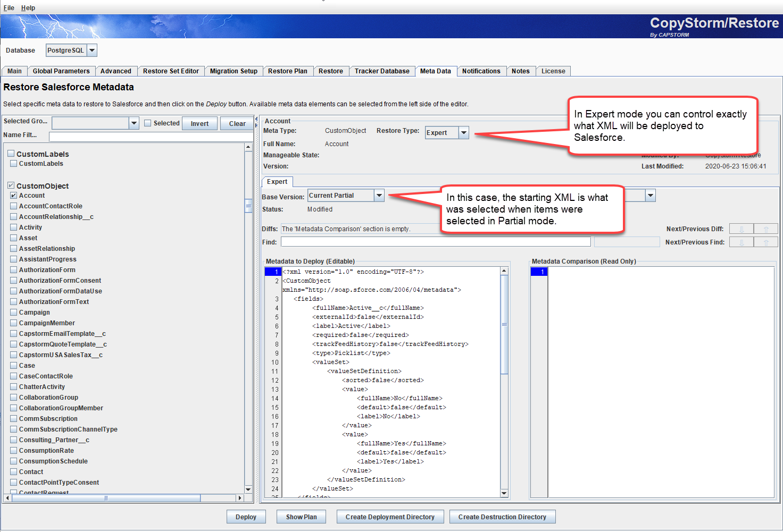Click inside the Metadata to Deploy editor

[x=391, y=383]
